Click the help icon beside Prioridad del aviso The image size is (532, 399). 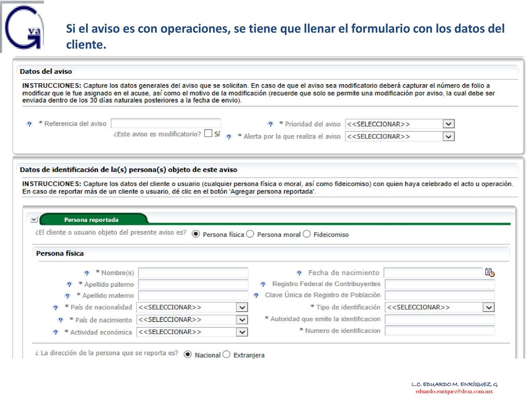click(x=270, y=124)
